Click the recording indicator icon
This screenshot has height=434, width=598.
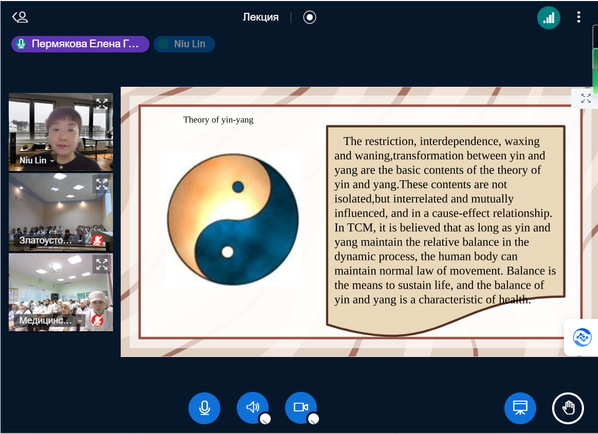coord(309,17)
